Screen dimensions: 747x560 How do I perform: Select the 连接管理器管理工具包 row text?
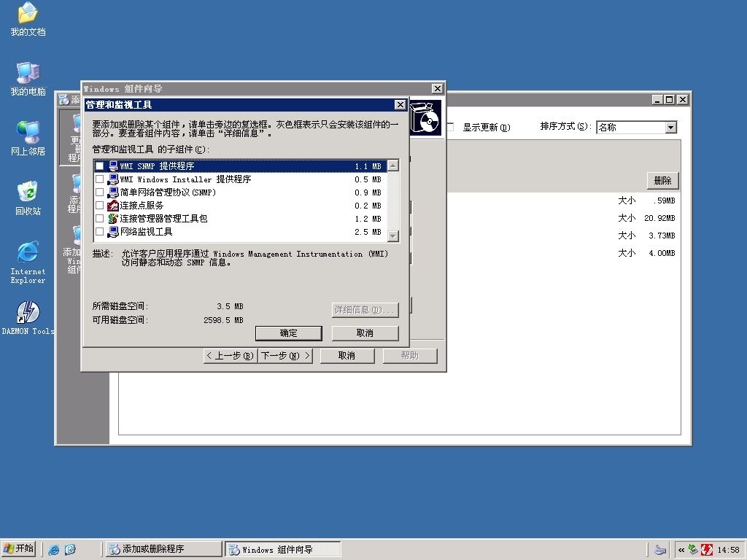(x=163, y=219)
